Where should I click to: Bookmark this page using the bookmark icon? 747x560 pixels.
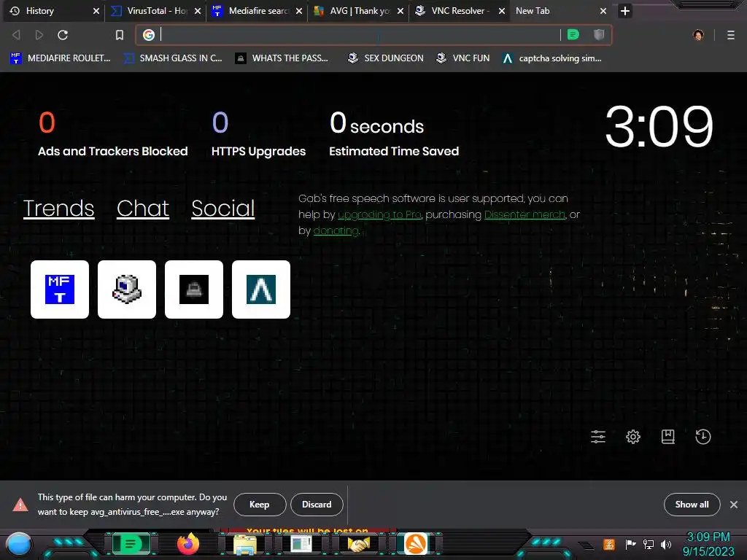pyautogui.click(x=120, y=35)
